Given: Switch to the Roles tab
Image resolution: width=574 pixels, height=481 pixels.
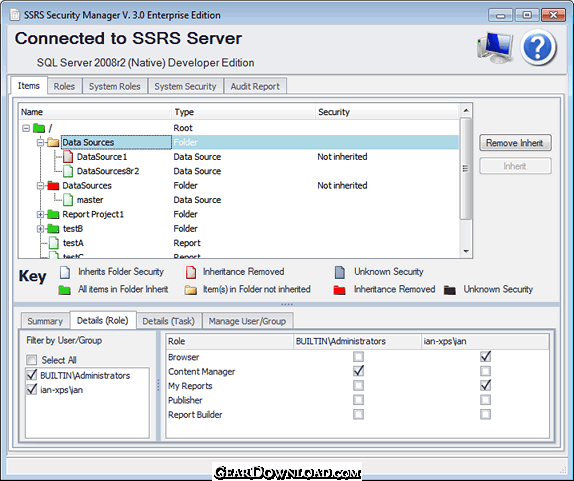Looking at the screenshot, I should pyautogui.click(x=64, y=86).
